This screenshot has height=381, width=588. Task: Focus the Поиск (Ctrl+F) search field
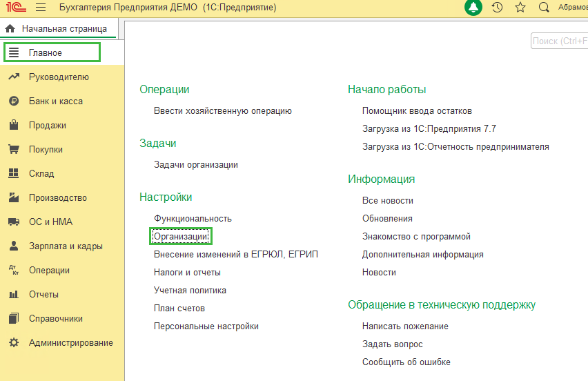click(x=559, y=41)
